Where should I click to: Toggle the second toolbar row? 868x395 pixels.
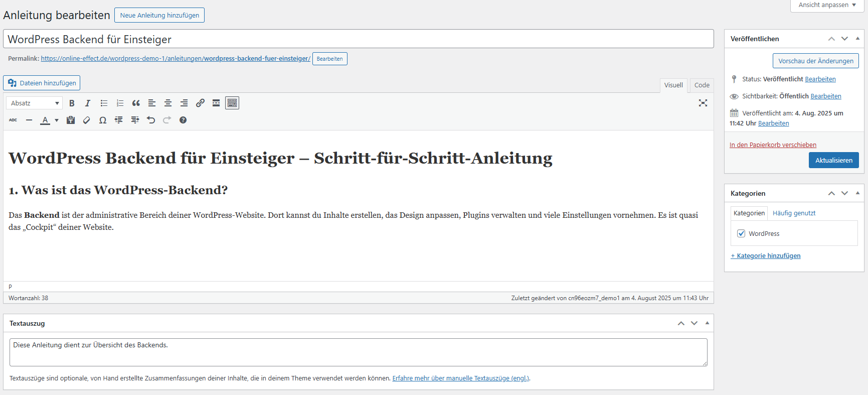[x=232, y=103]
